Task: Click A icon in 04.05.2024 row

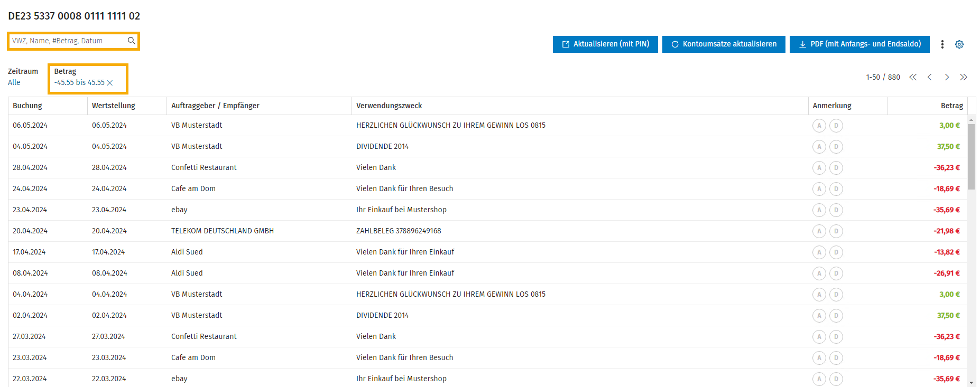Action: click(819, 147)
